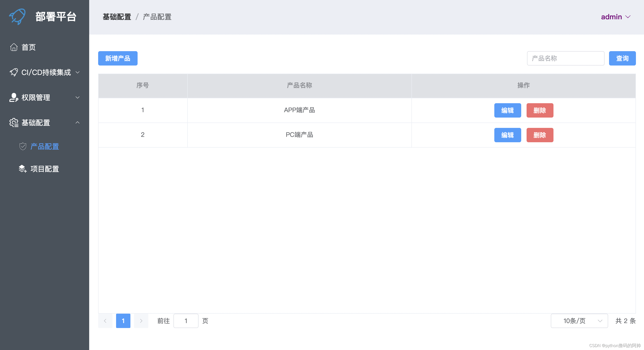Click the shield icon beside 产品配置

point(23,147)
